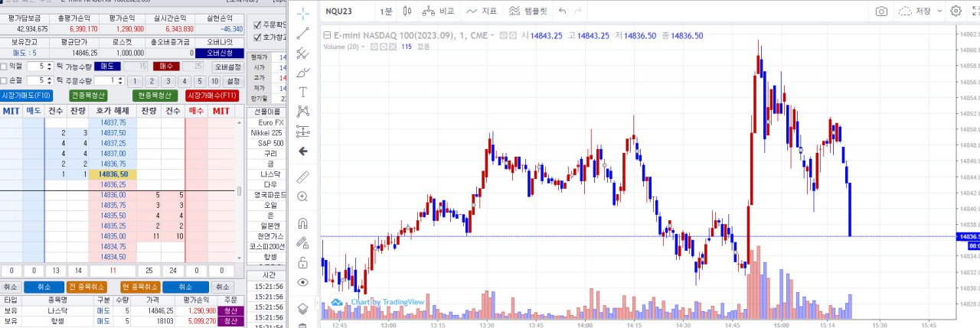Activate the zoom in magnifier tool

point(303,196)
